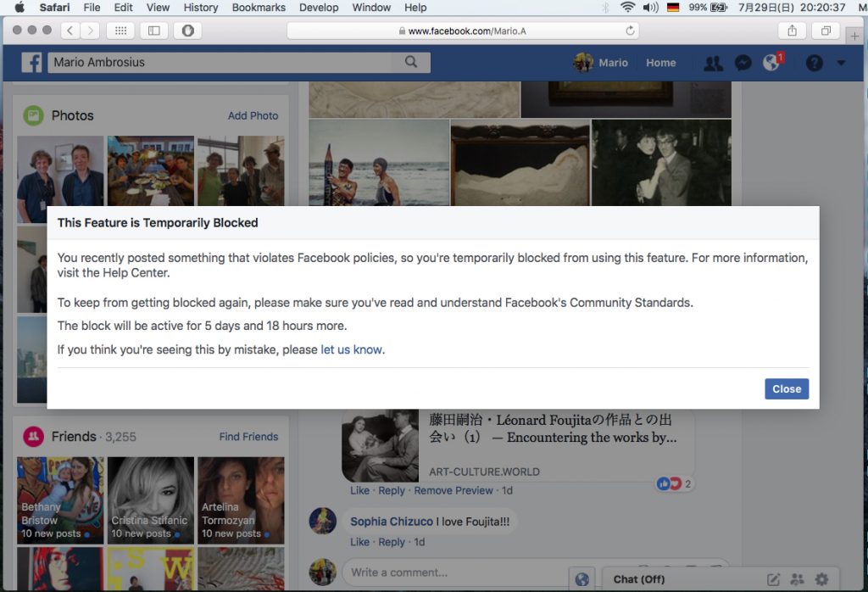Reload the page with refresh icon
This screenshot has width=868, height=592.
[x=630, y=31]
